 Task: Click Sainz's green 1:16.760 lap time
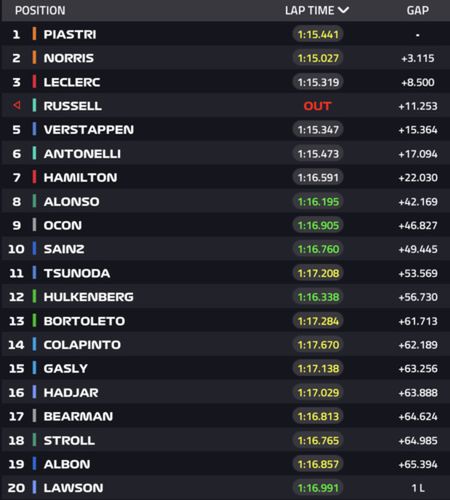click(x=318, y=249)
